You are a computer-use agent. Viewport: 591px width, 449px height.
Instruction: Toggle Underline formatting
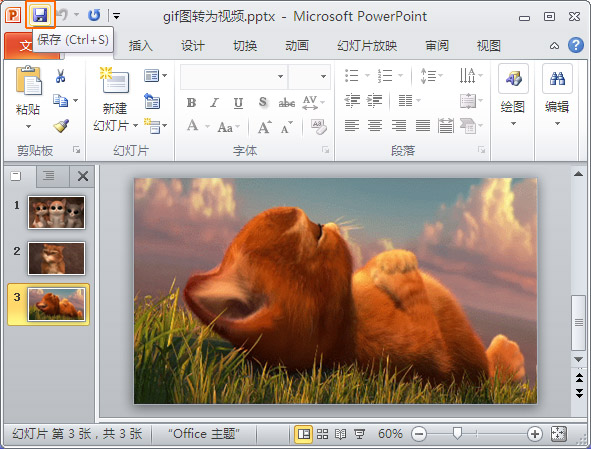click(x=238, y=103)
